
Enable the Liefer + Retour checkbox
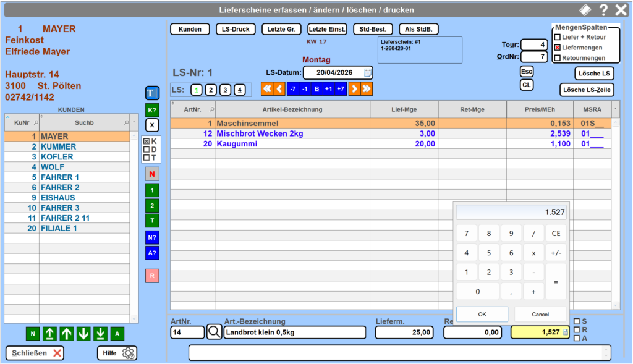pyautogui.click(x=558, y=37)
